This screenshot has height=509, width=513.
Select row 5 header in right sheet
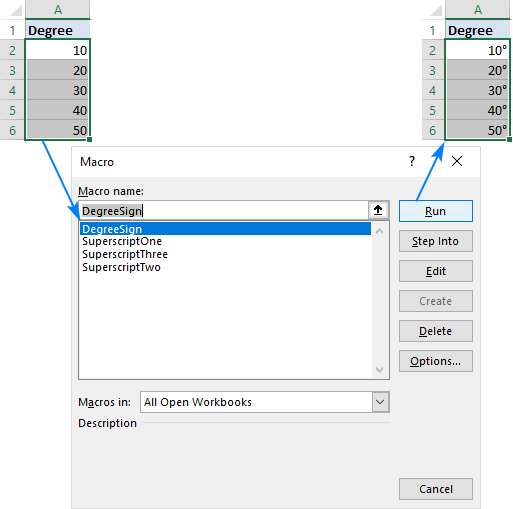(433, 110)
